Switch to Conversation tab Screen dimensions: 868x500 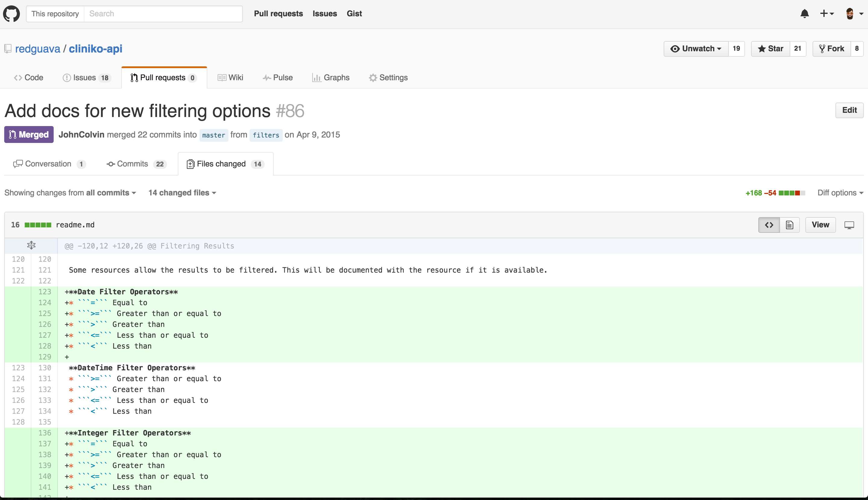(x=49, y=164)
